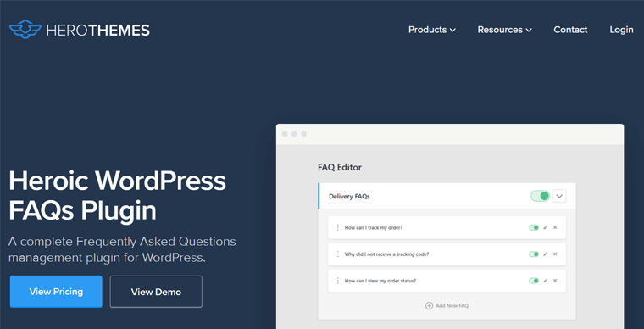Image resolution: width=644 pixels, height=329 pixels.
Task: Click the 'FAQ Editor' heading
Action: 340,167
